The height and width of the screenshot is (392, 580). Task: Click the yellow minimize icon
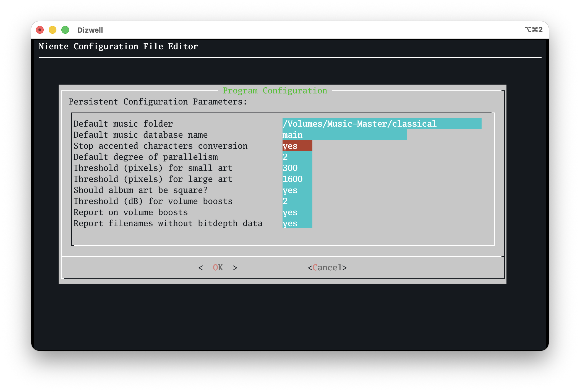click(x=52, y=30)
